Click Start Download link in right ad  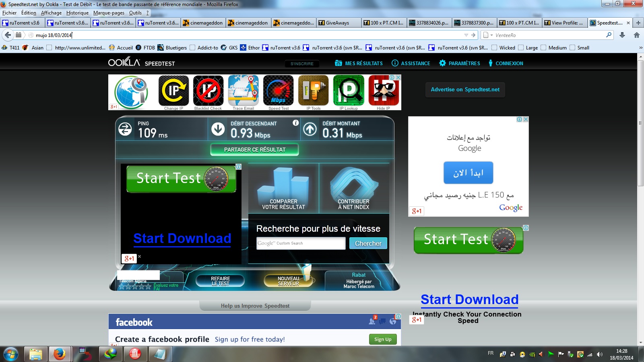pos(469,300)
